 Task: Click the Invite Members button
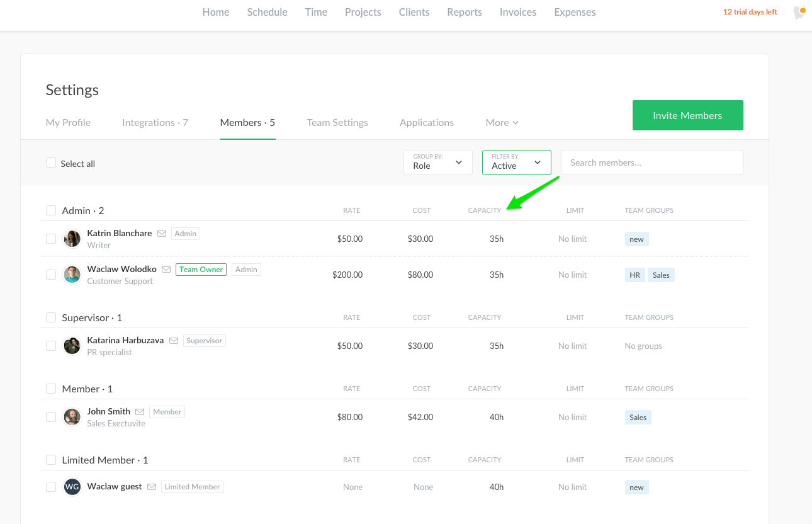tap(687, 115)
